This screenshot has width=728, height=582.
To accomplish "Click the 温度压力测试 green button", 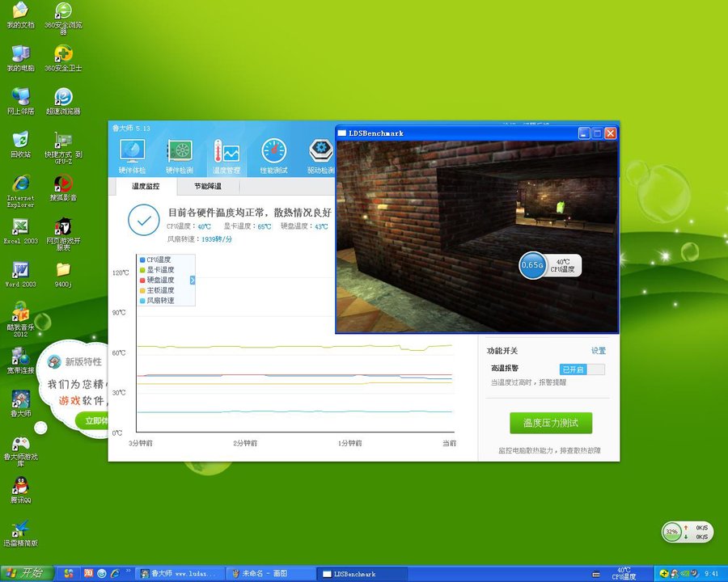I will (x=551, y=423).
